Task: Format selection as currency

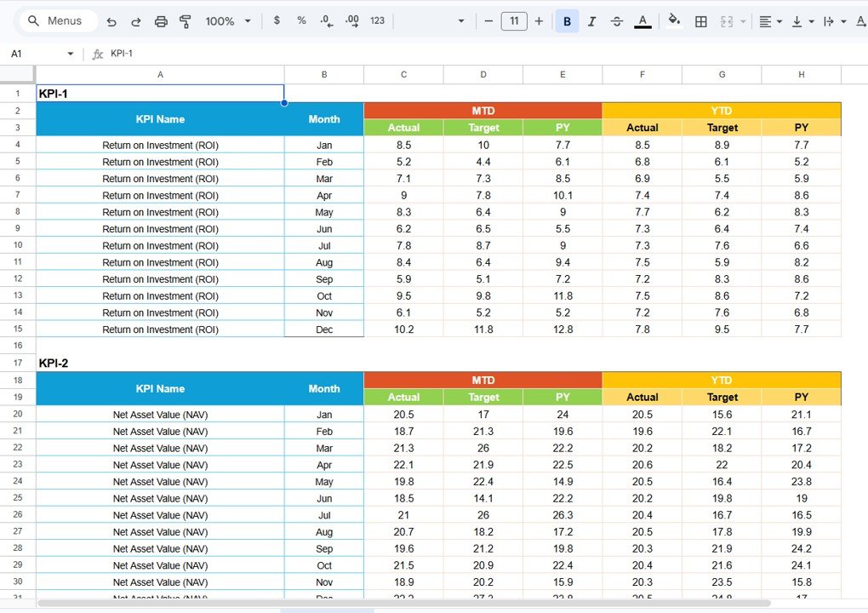Action: [x=277, y=20]
